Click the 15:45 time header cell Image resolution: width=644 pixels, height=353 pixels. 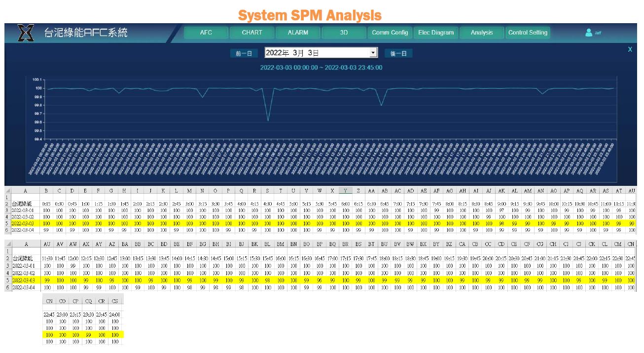tap(267, 258)
